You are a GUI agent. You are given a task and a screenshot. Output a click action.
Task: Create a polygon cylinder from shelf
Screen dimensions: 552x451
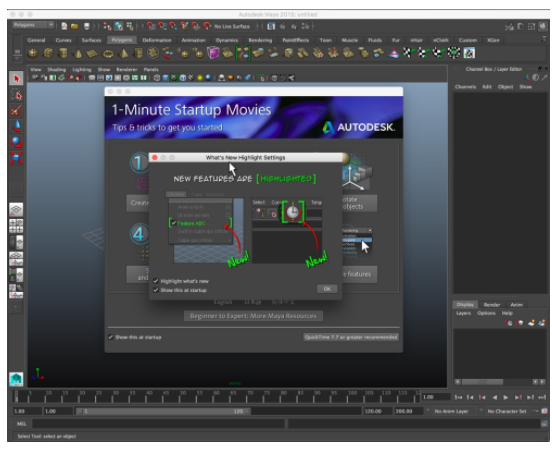pyautogui.click(x=63, y=53)
